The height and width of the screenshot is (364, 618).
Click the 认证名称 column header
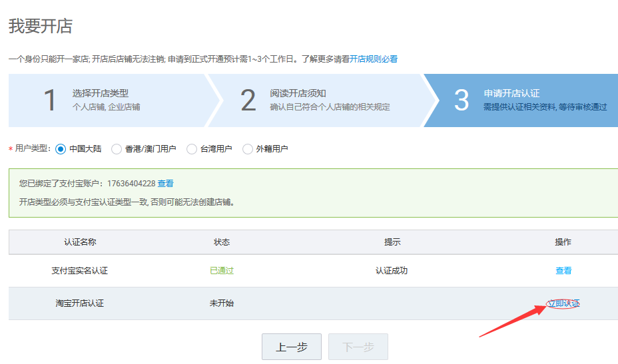[x=80, y=242]
